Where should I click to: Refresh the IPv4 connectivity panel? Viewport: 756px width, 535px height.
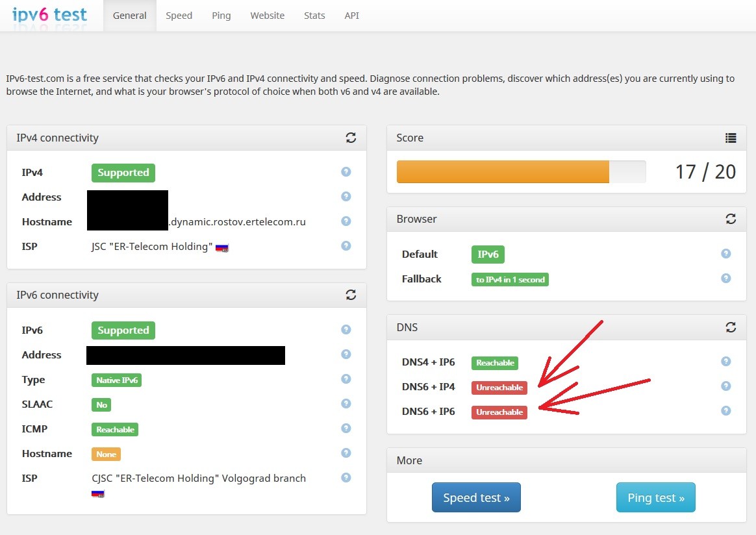[351, 138]
